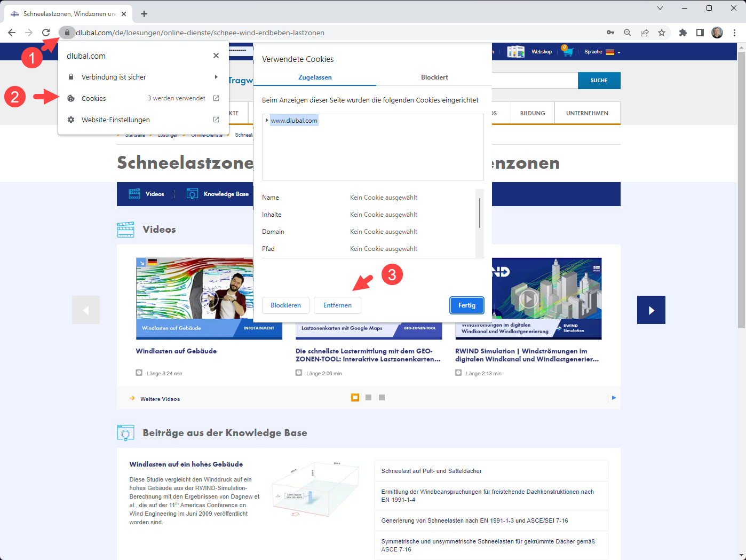Open the shopping cart icon

coord(567,51)
